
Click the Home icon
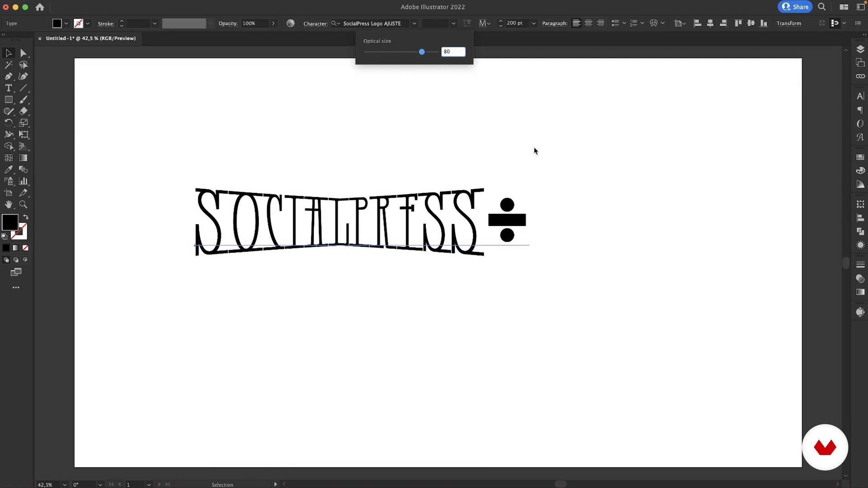point(40,7)
